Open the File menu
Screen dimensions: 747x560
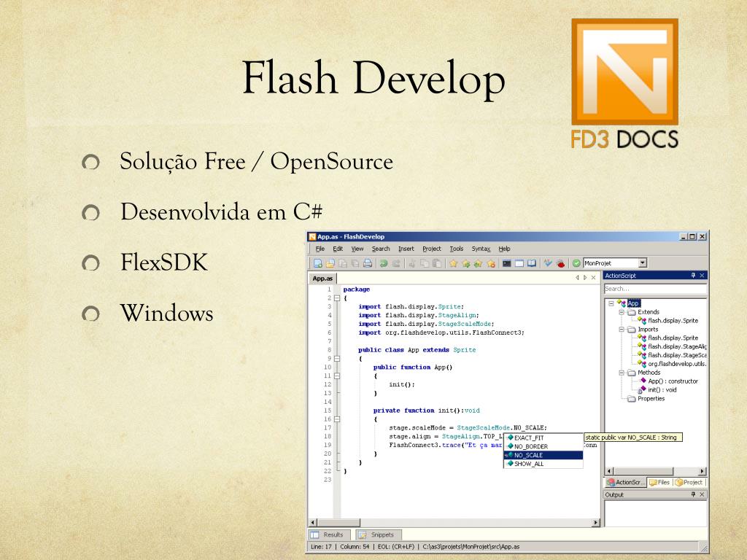pos(320,249)
